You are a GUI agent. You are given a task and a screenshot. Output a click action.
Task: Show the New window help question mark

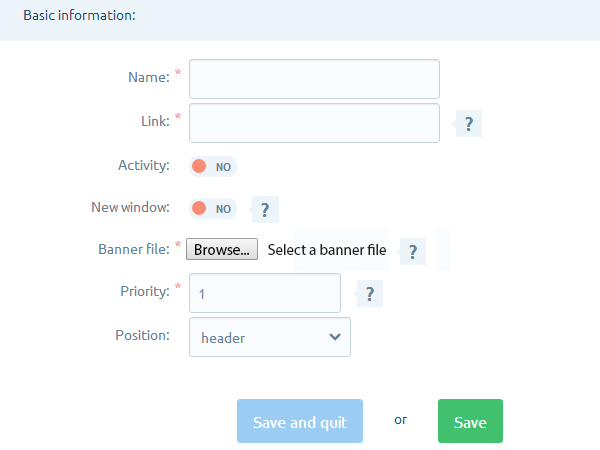(x=265, y=209)
